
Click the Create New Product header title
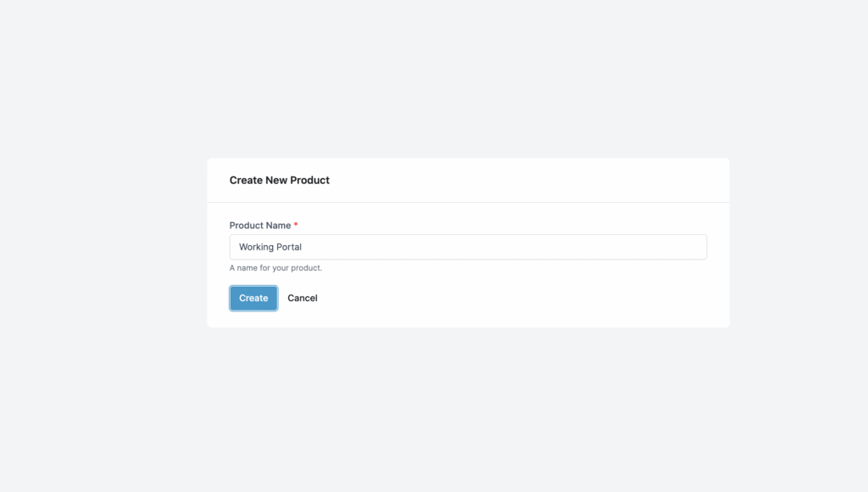[279, 180]
